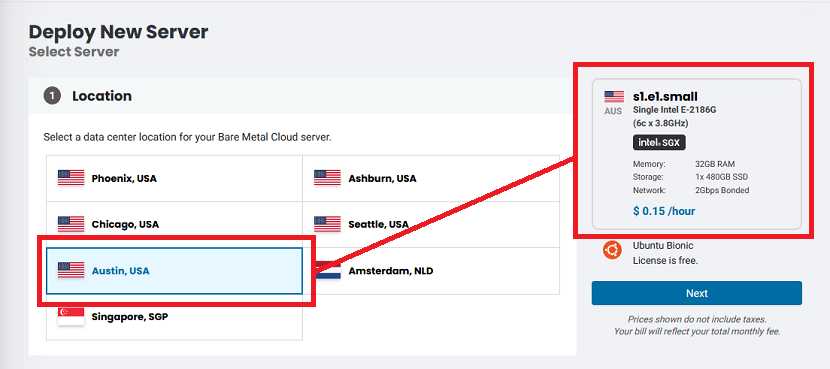Choose Seattle, USA data center

[431, 224]
